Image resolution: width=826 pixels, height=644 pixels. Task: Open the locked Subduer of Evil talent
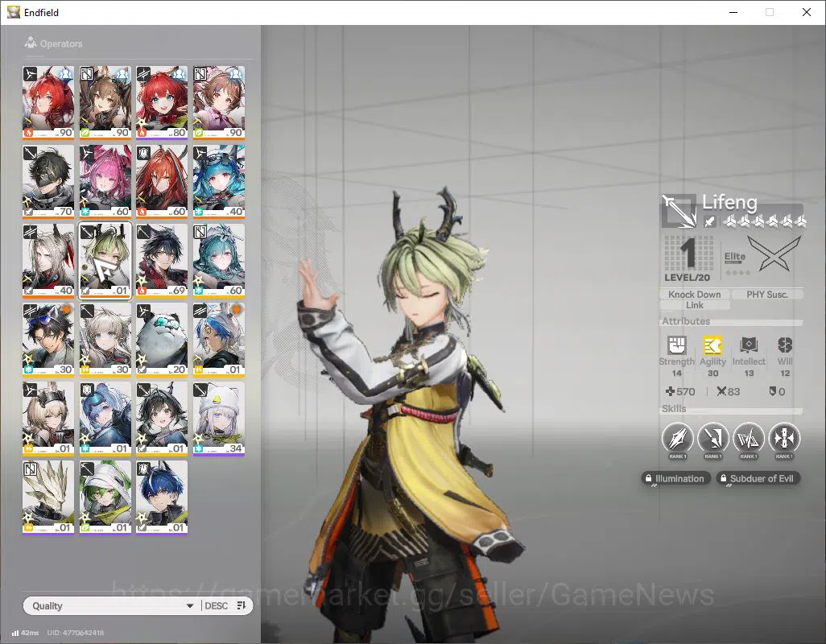758,478
